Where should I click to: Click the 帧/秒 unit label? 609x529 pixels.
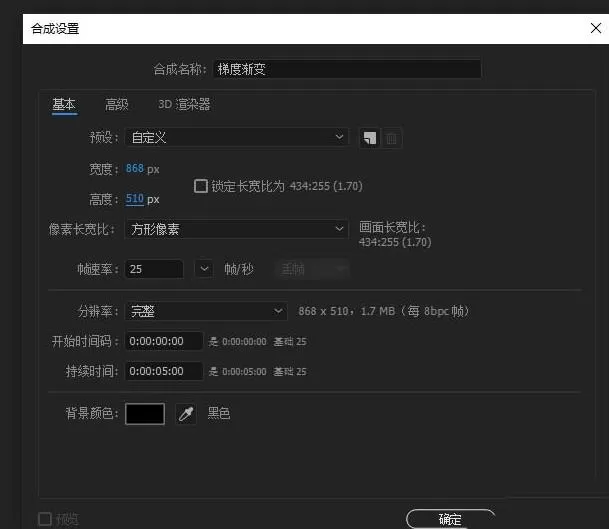point(239,269)
